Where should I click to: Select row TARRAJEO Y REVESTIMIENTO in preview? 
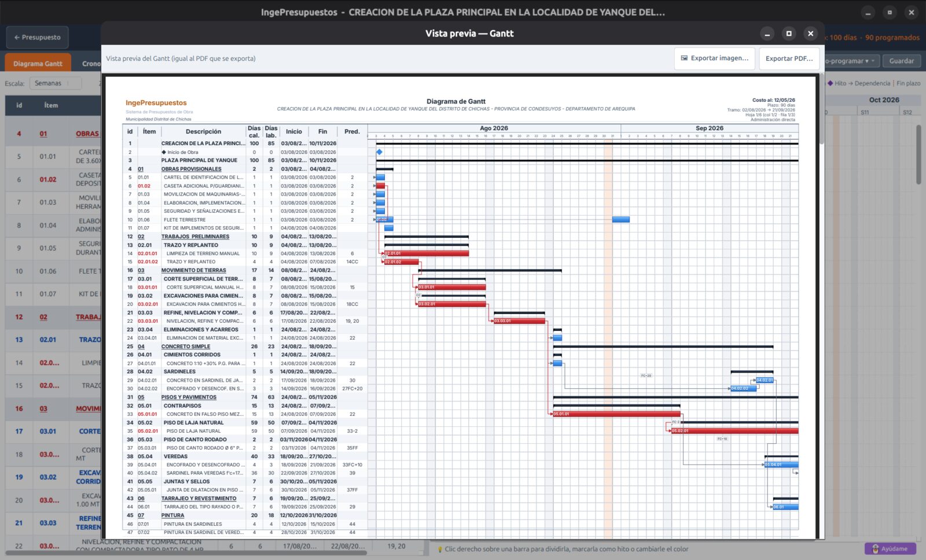pos(245,499)
